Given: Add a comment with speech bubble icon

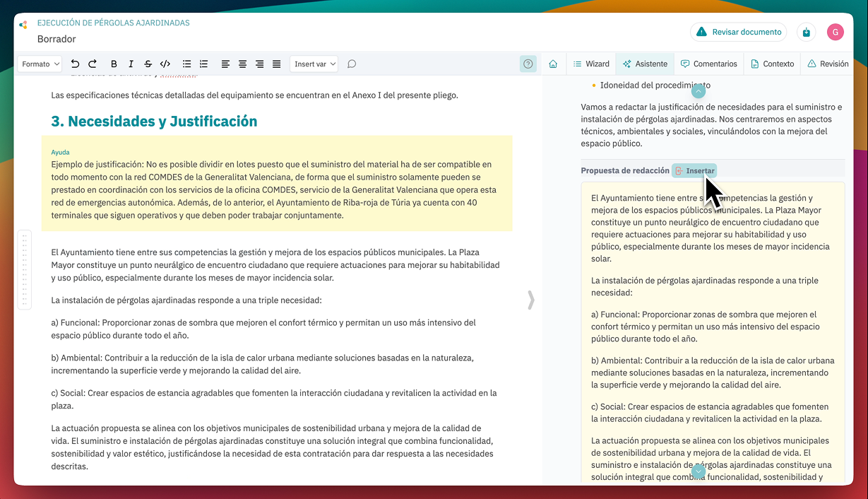Looking at the screenshot, I should tap(352, 64).
